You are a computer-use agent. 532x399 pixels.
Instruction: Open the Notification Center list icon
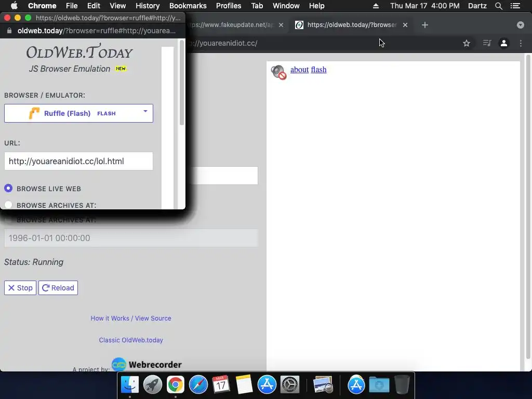pos(515,6)
